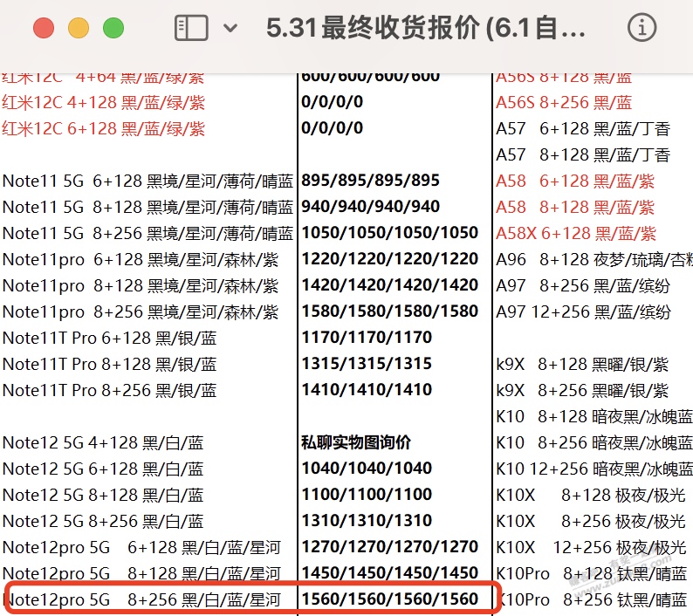The height and width of the screenshot is (616, 693).
Task: Select Note11 5G 8+128 黑境 row
Action: 148,208
